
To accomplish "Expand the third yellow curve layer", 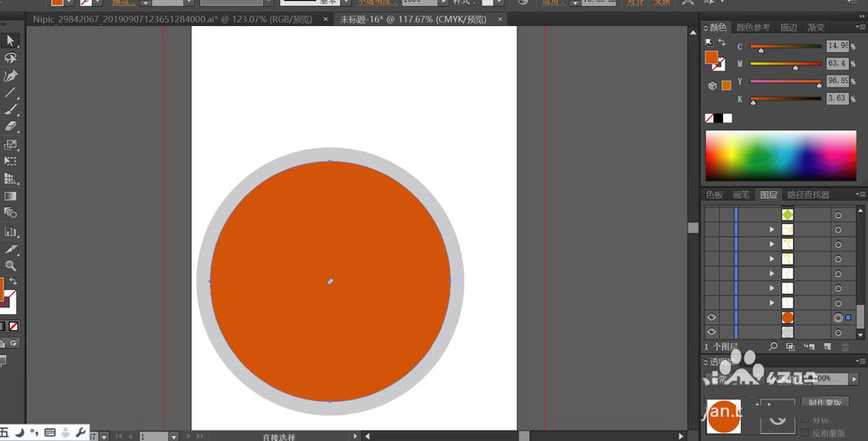I will 772,259.
